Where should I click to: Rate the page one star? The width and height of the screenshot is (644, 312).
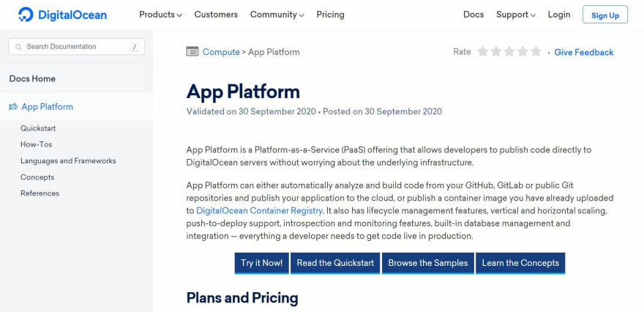click(483, 52)
